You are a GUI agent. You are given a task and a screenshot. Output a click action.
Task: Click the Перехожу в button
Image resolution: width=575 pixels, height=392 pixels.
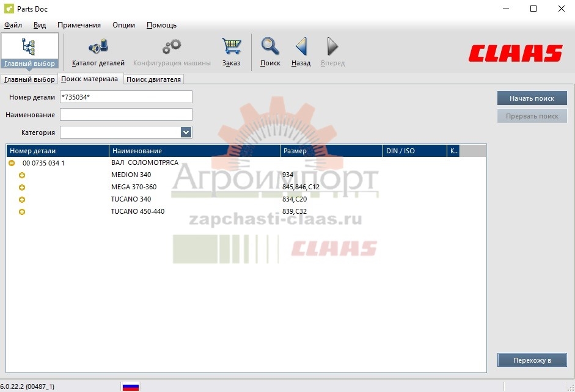[x=532, y=360]
